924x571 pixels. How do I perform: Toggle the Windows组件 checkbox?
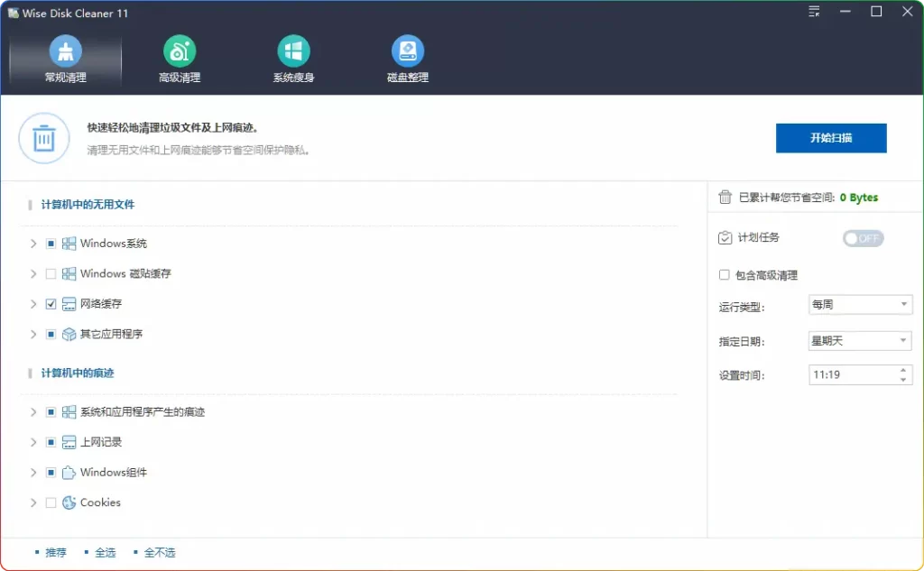pos(51,473)
